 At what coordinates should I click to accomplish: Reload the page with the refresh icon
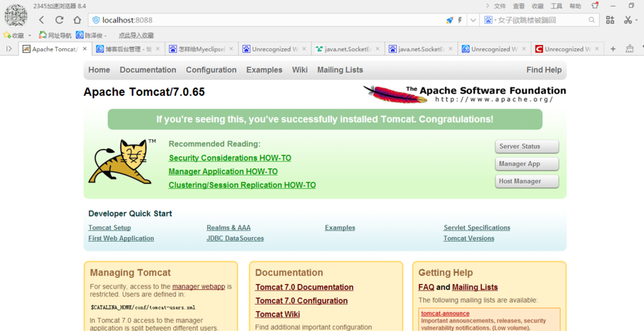pyautogui.click(x=60, y=20)
